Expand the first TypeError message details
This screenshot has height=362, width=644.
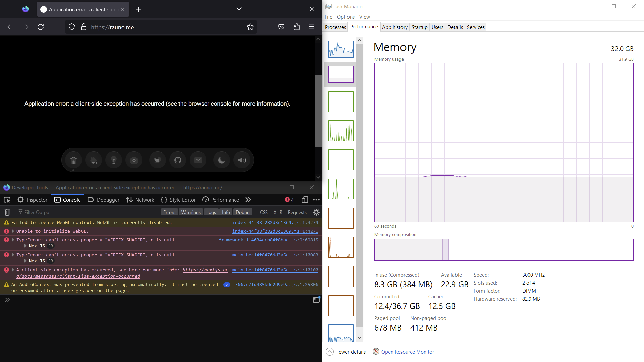click(x=13, y=240)
